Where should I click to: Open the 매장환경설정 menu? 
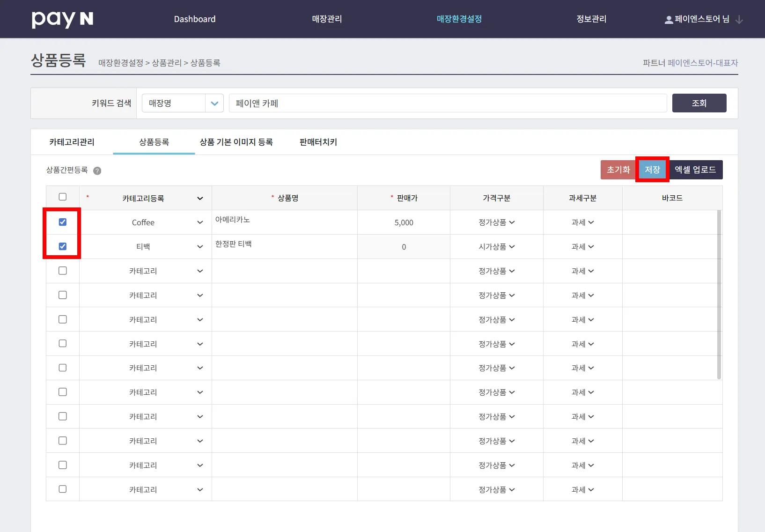point(459,19)
